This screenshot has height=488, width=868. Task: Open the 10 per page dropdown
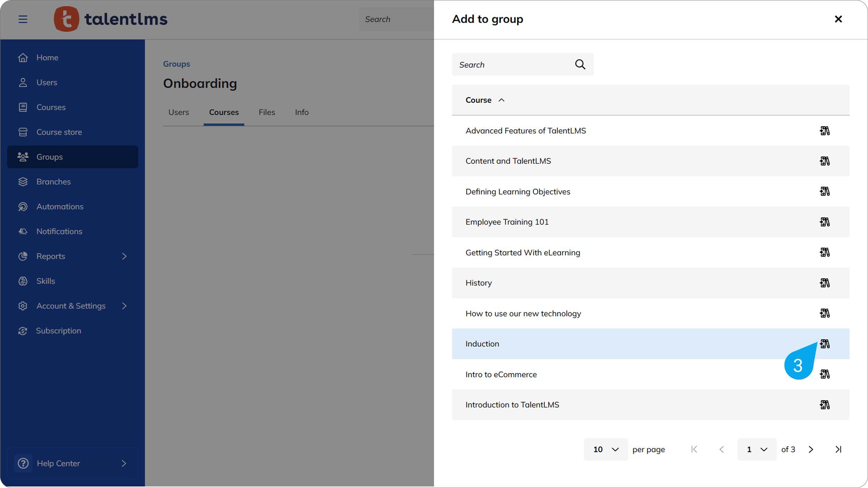click(x=606, y=449)
